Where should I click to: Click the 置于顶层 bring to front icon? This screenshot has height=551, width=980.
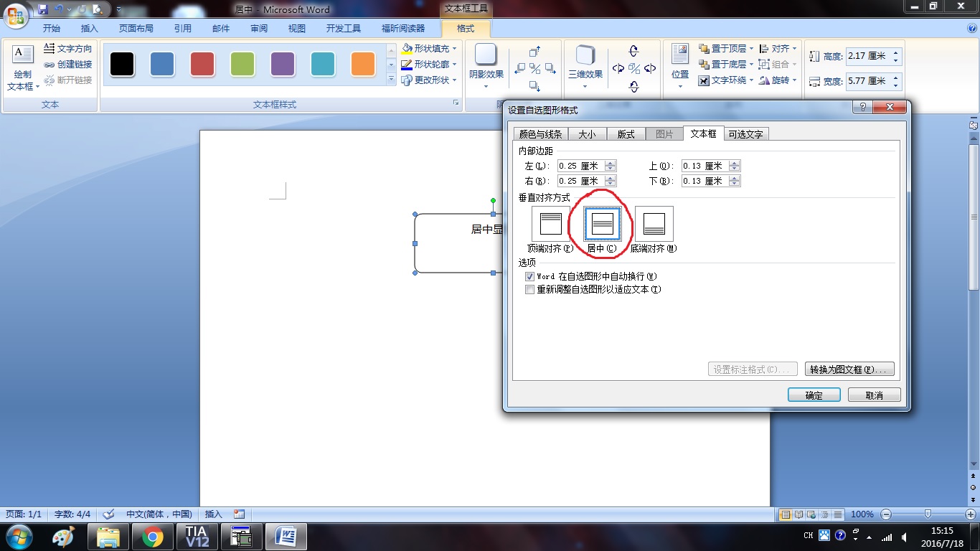click(704, 49)
